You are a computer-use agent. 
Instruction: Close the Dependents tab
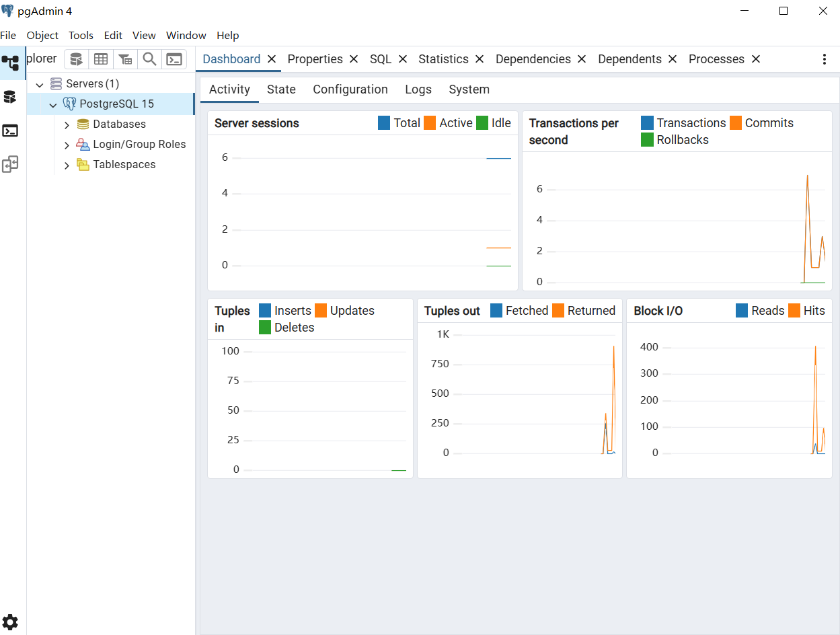coord(673,59)
